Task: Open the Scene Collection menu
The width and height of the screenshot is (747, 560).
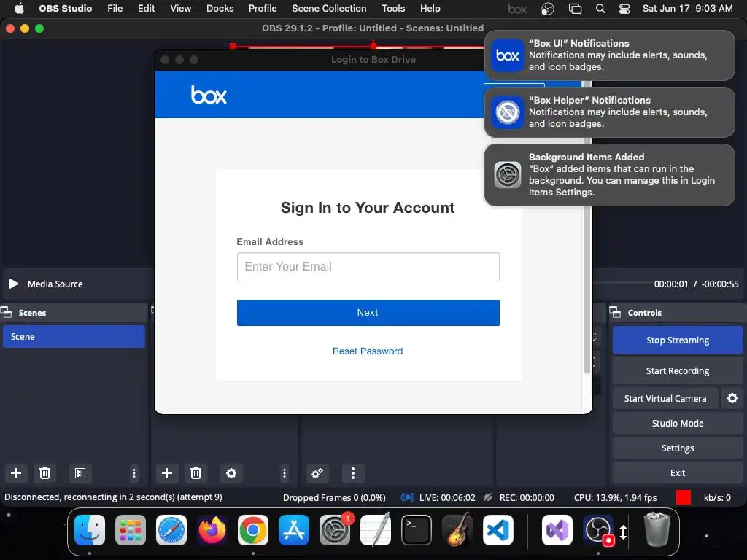Action: [x=329, y=9]
